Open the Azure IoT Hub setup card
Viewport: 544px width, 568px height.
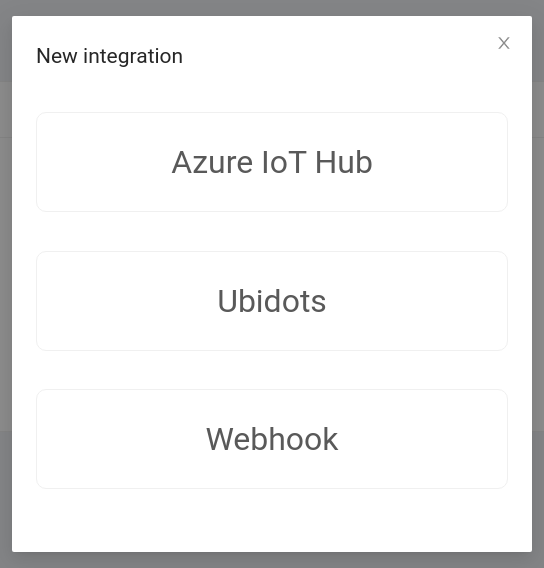tap(272, 162)
